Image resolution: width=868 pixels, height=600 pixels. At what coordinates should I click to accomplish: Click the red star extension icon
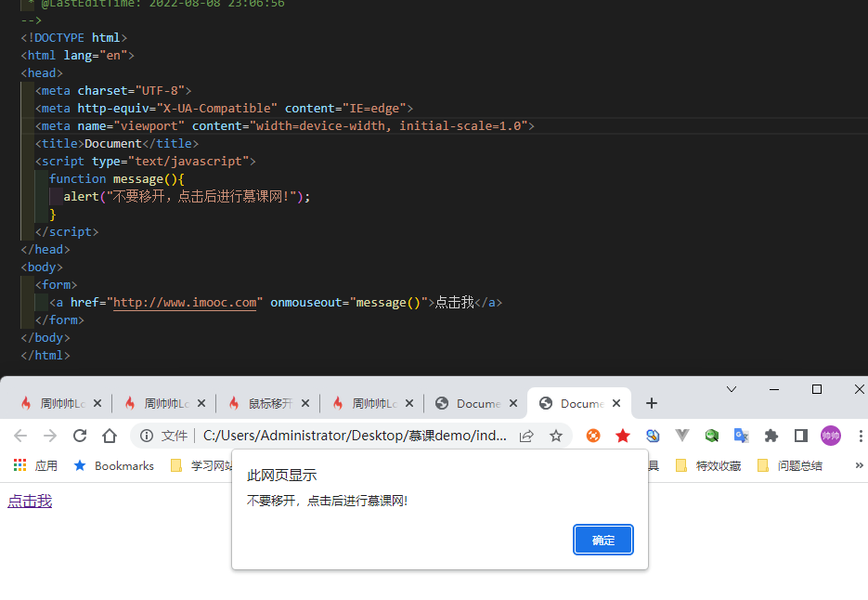click(623, 435)
